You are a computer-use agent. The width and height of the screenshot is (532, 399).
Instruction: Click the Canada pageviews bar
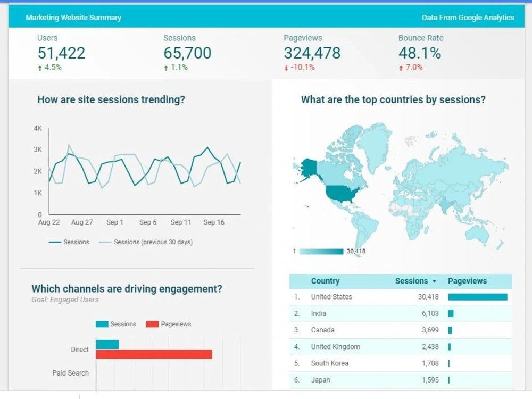tap(450, 330)
